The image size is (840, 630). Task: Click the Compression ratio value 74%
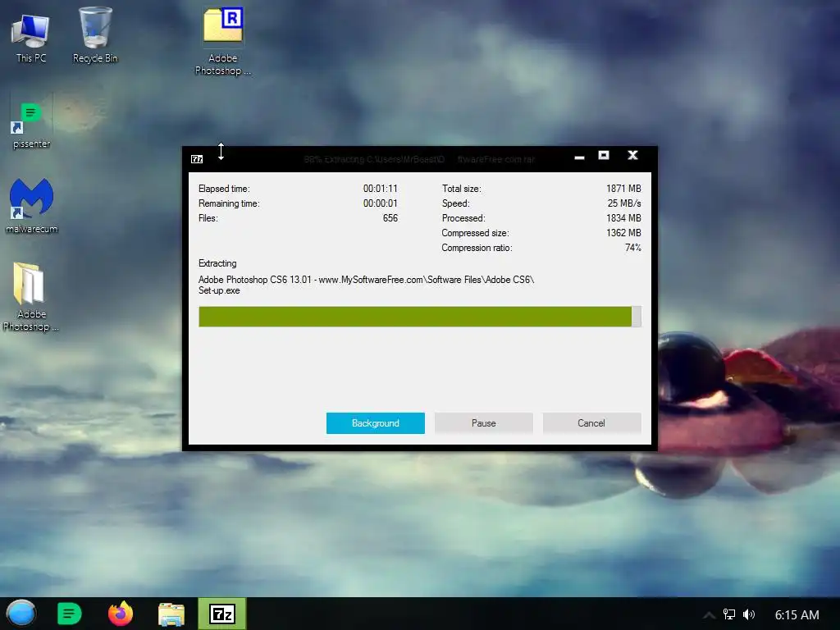click(x=633, y=248)
